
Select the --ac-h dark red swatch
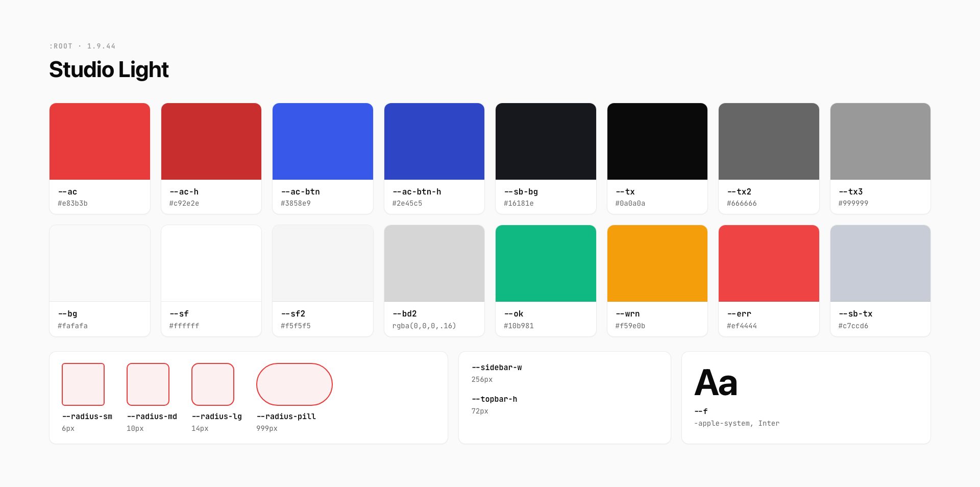(211, 141)
